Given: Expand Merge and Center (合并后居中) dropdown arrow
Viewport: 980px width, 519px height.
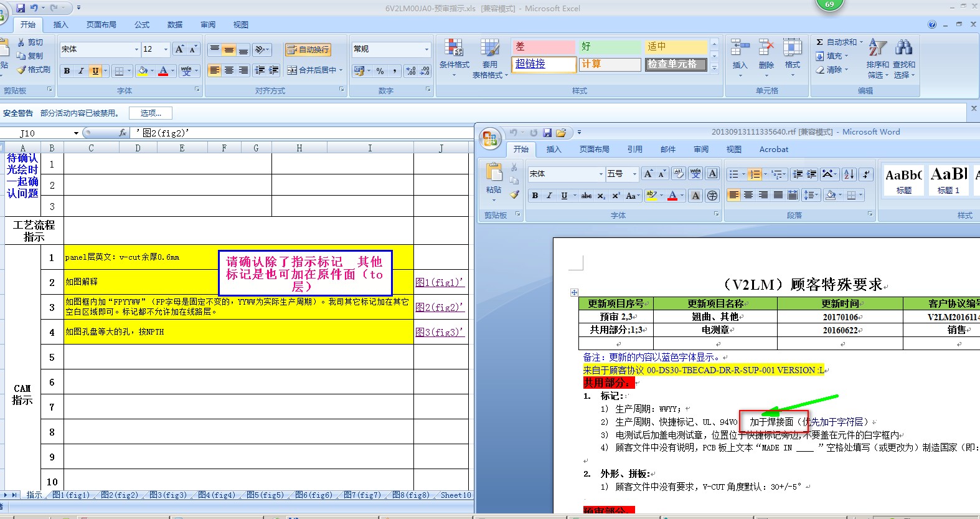Looking at the screenshot, I should [x=341, y=70].
